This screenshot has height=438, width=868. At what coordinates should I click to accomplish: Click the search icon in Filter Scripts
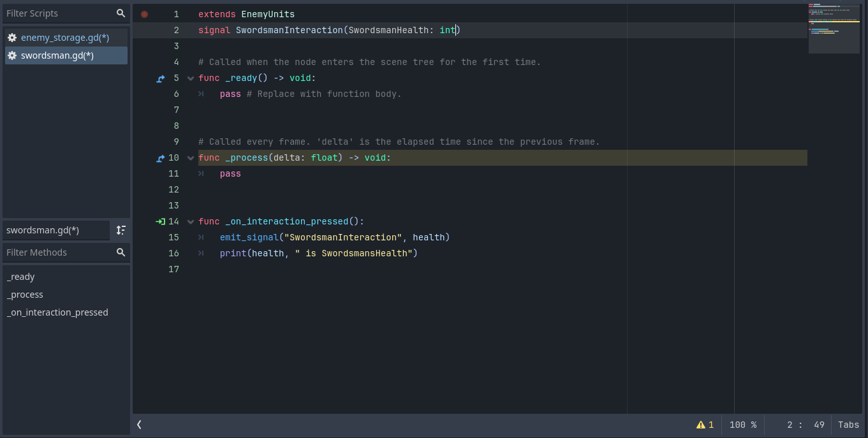[x=121, y=13]
